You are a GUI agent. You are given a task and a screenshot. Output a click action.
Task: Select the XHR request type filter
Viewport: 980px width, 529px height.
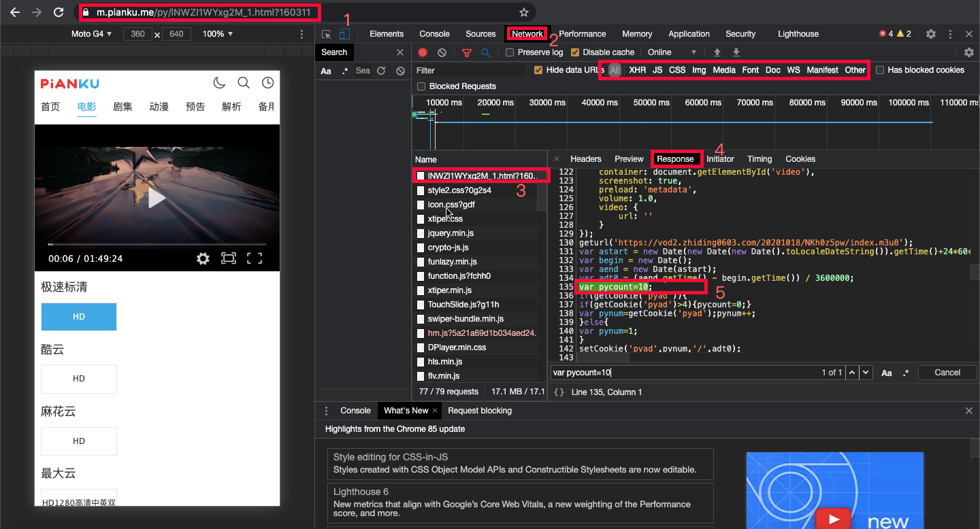[638, 70]
